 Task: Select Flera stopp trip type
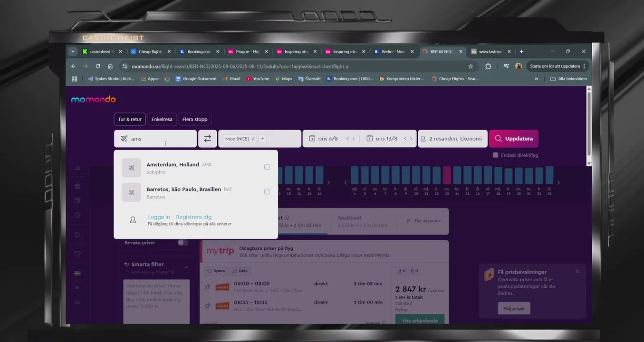(195, 119)
